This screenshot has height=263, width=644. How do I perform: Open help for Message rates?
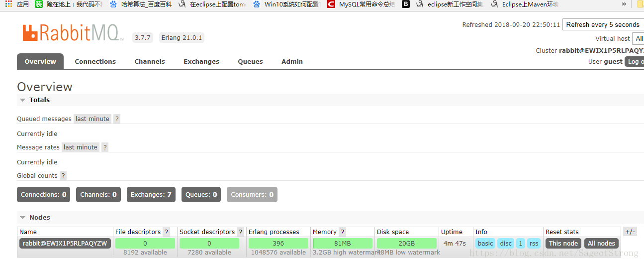(105, 147)
